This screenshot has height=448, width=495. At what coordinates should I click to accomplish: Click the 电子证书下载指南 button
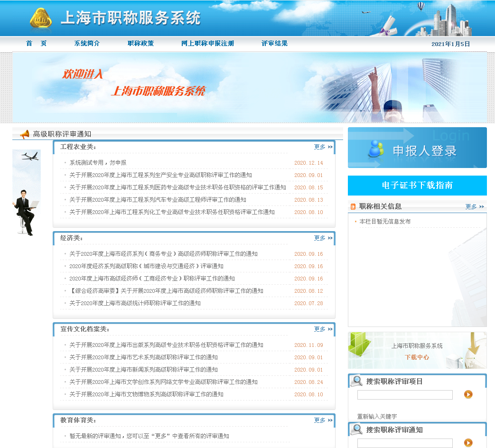coord(417,185)
